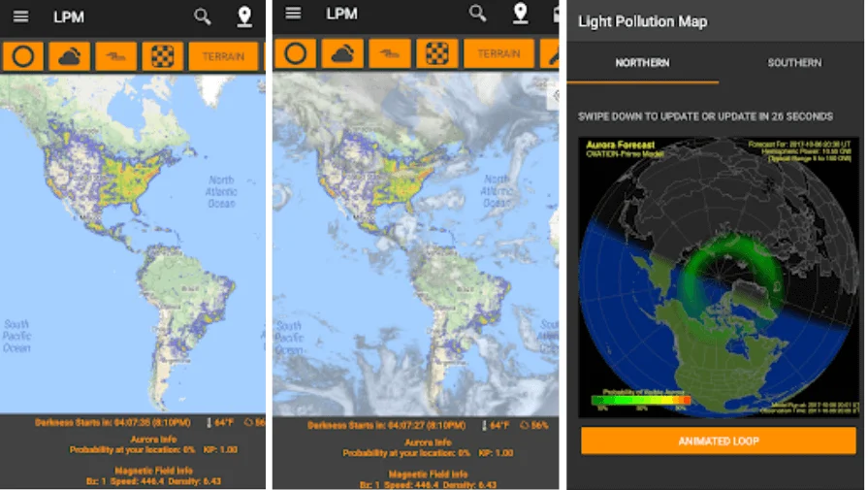
Task: Choose TERRAIN map type in left screen
Action: click(x=223, y=56)
